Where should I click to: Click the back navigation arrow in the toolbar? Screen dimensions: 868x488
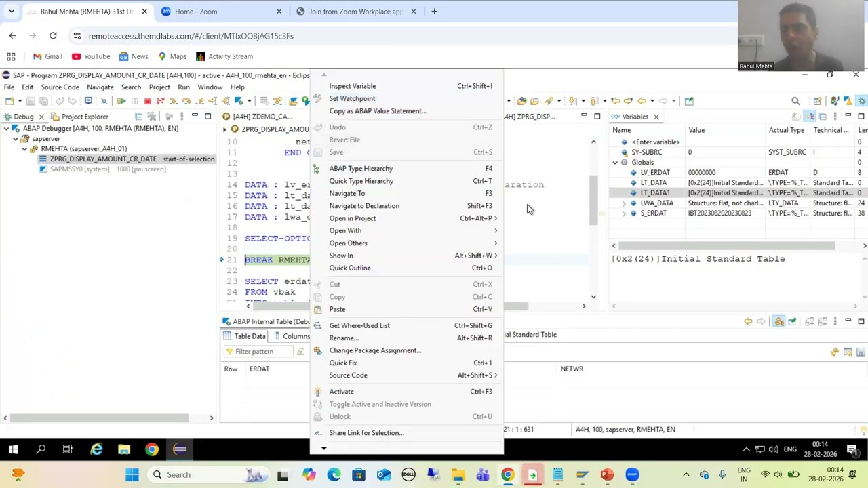[x=642, y=101]
